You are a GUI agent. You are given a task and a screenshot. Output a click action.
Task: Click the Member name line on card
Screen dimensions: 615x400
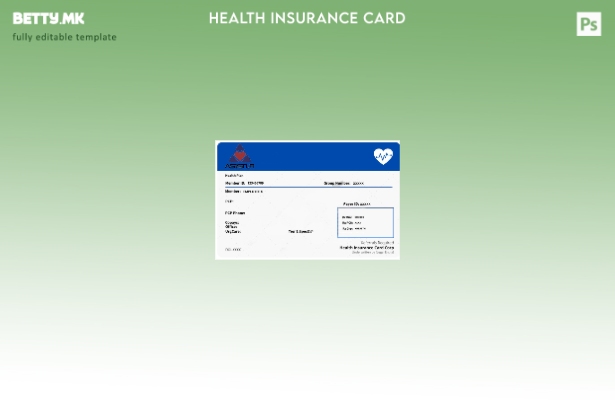tap(244, 191)
